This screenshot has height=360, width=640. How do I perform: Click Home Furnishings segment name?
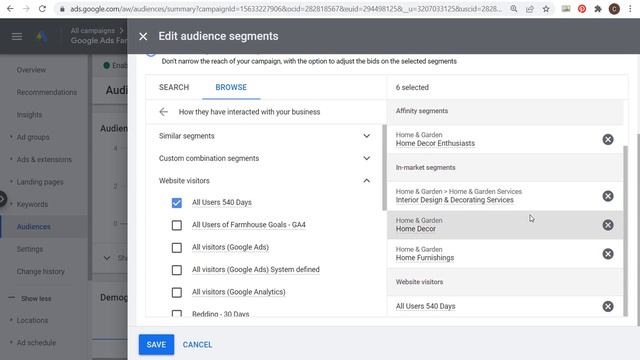pyautogui.click(x=424, y=258)
